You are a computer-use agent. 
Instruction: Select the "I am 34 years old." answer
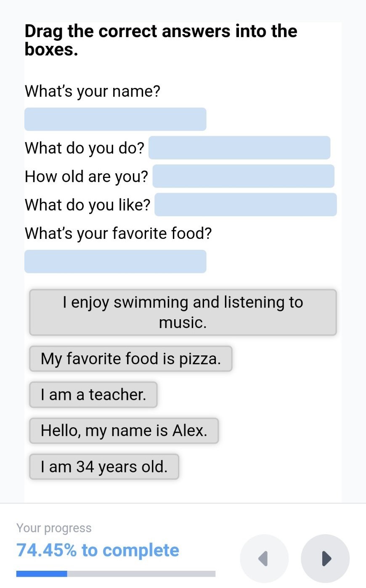[104, 467]
